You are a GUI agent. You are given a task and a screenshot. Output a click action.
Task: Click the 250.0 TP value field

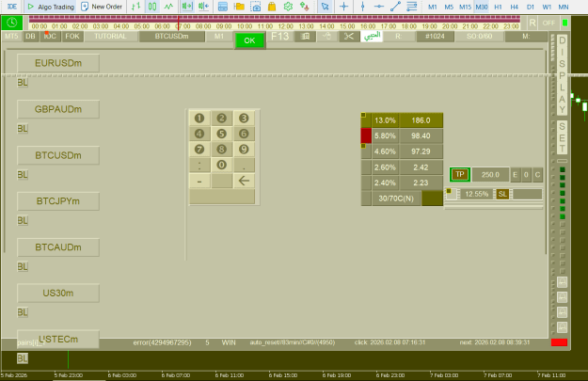[490, 174]
